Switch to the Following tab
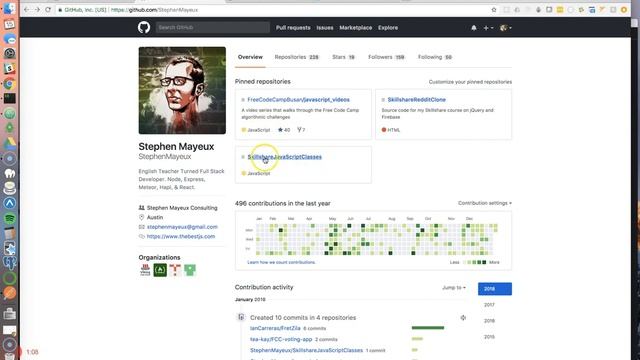This screenshot has width=640, height=360. tap(435, 57)
